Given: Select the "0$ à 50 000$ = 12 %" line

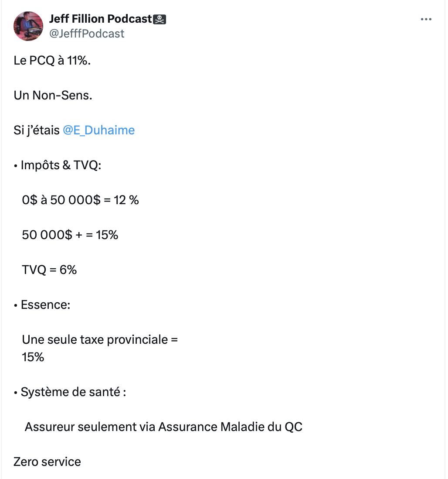Looking at the screenshot, I should (80, 200).
